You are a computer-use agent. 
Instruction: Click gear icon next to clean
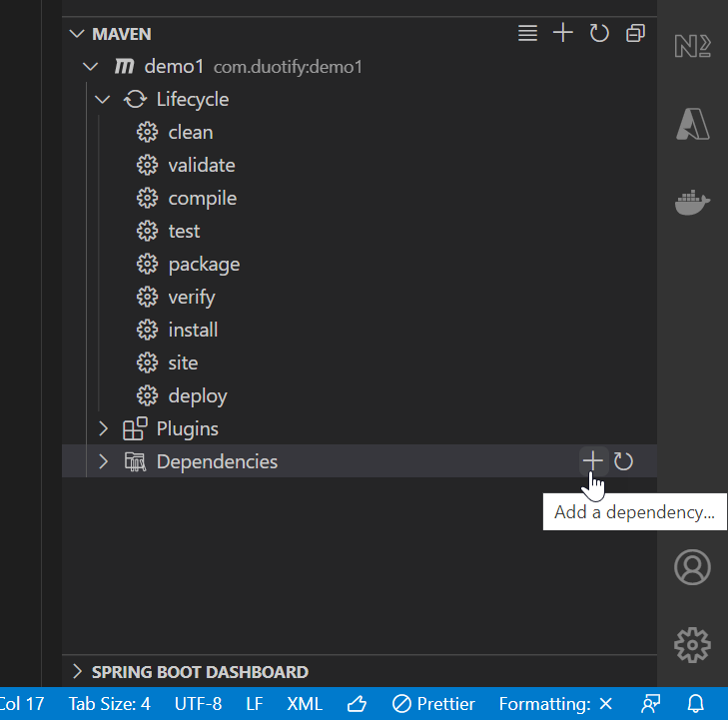click(x=147, y=132)
